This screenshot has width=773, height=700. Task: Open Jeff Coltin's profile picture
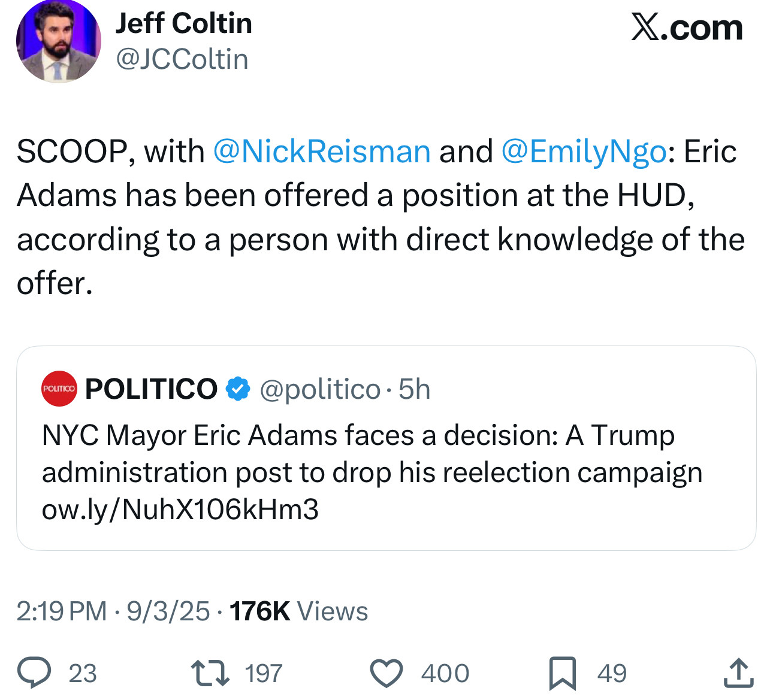click(59, 41)
